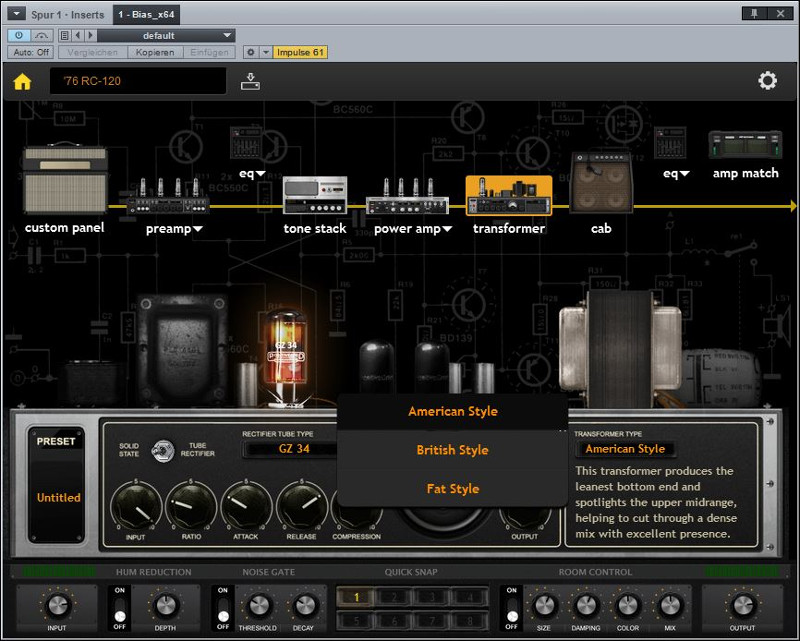Toggle Noise Gate on/off switch
The image size is (800, 641).
(223, 608)
